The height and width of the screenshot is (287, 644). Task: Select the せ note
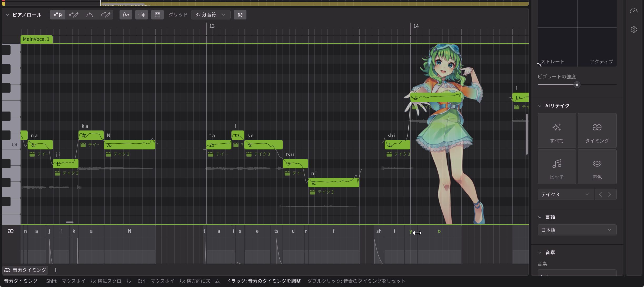point(264,145)
